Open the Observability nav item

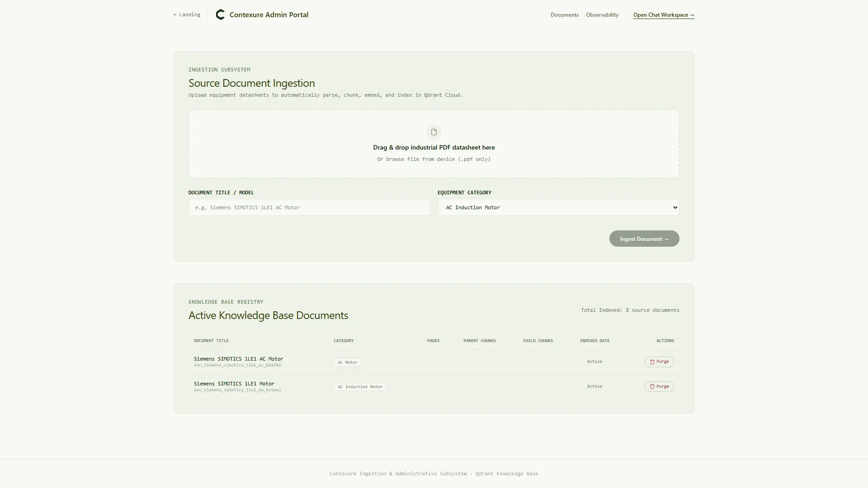(602, 15)
